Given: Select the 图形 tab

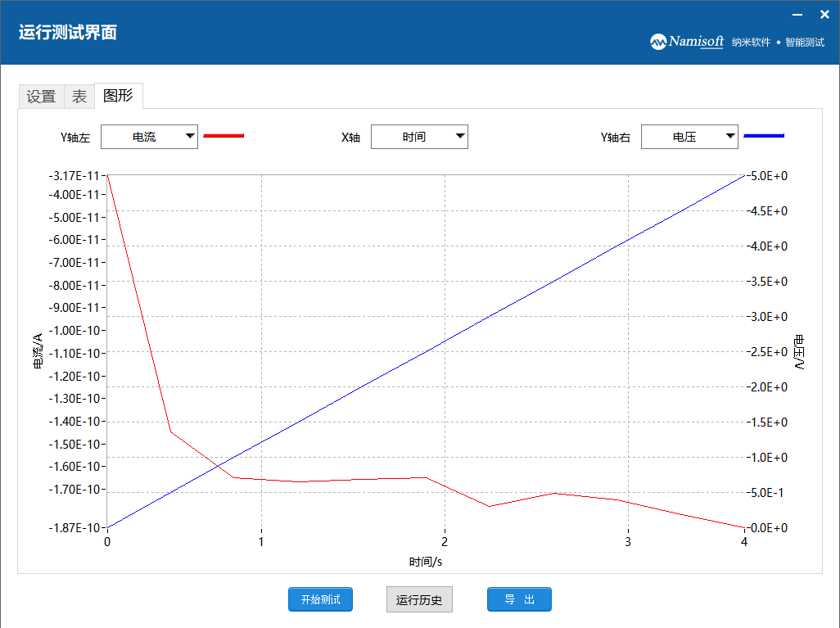Looking at the screenshot, I should click(x=118, y=96).
